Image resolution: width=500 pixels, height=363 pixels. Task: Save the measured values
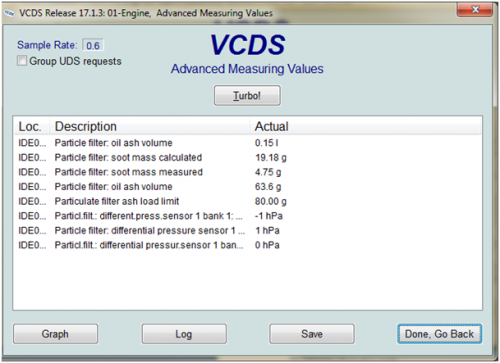(312, 334)
